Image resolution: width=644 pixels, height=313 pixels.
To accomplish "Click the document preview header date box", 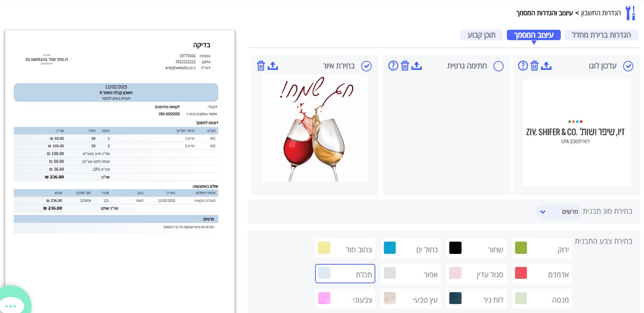I will (x=116, y=92).
